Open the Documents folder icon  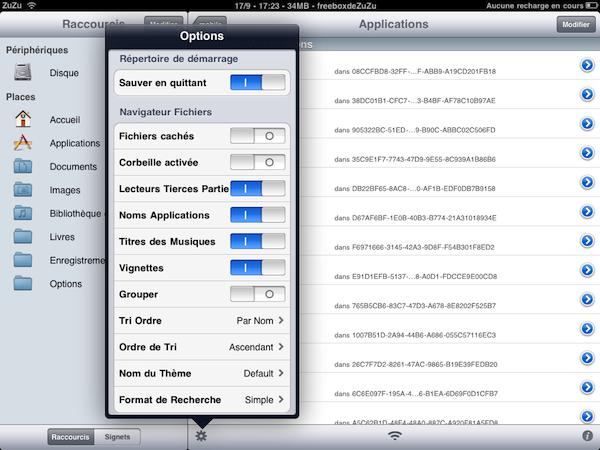23,166
